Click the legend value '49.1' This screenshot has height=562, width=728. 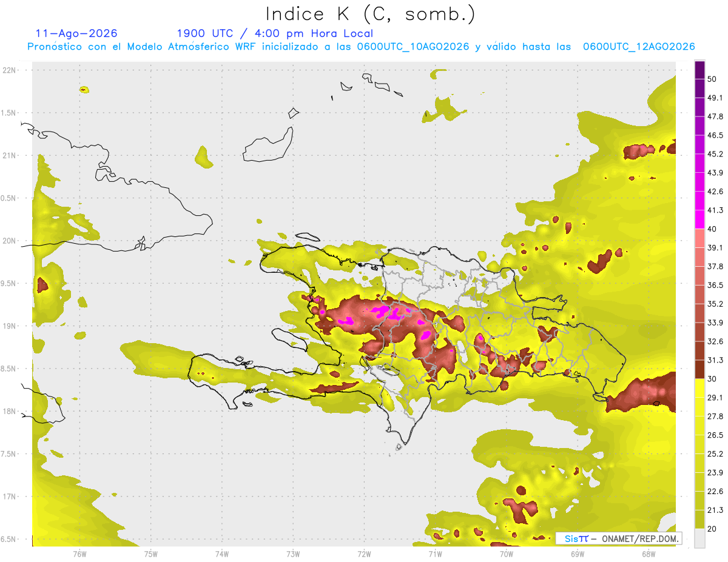715,98
